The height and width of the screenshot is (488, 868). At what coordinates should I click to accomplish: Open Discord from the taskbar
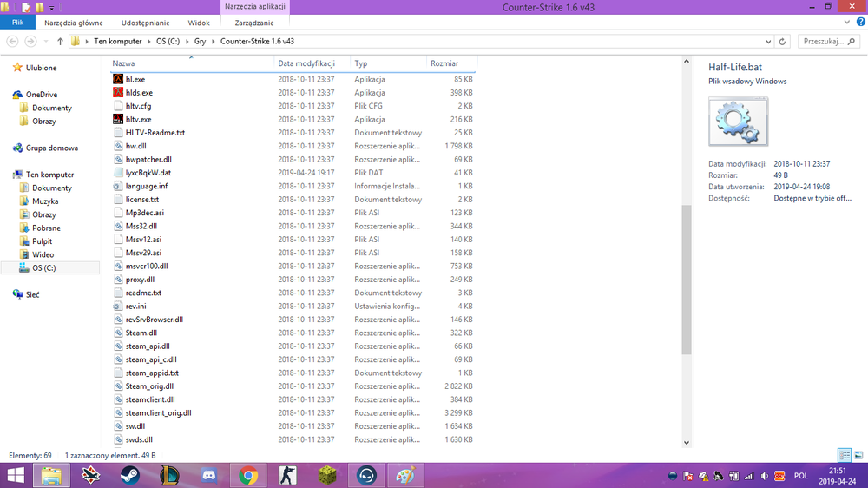(208, 475)
